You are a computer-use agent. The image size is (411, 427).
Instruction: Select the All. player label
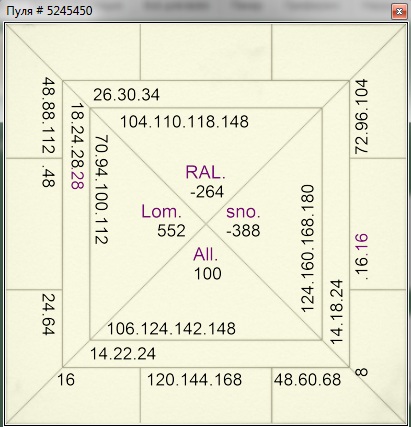click(x=206, y=255)
